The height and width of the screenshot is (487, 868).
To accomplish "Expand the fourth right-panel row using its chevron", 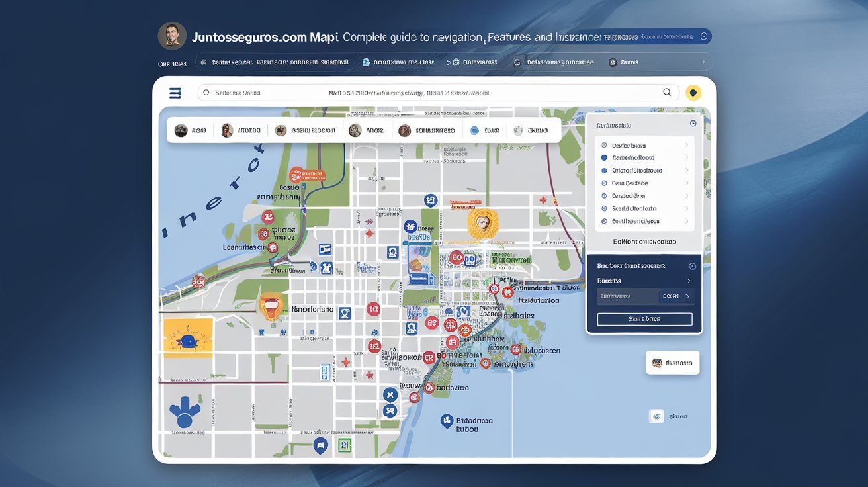I will (687, 183).
